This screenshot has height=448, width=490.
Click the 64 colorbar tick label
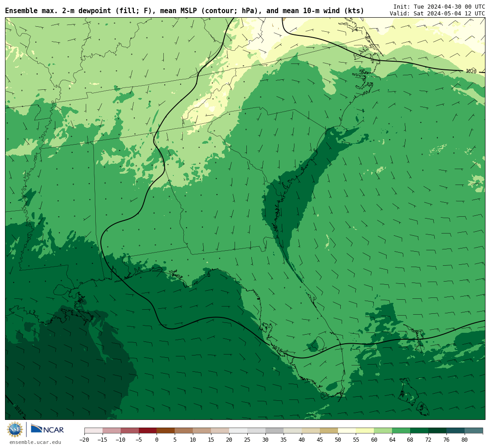pyautogui.click(x=392, y=440)
